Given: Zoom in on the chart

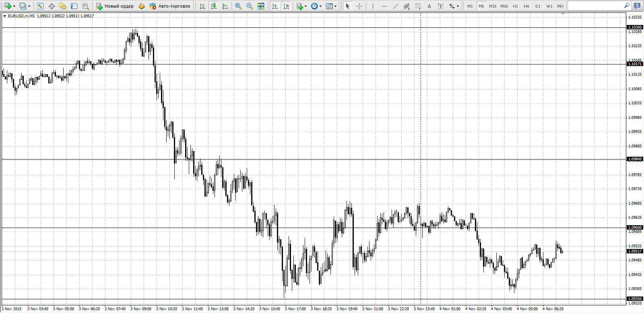Looking at the screenshot, I should pos(238,6).
